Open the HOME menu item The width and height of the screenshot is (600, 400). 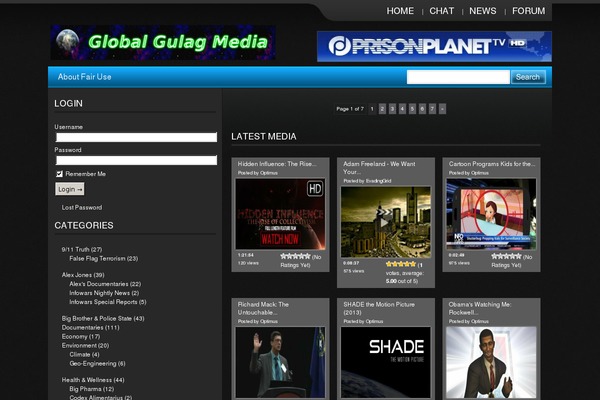click(400, 11)
